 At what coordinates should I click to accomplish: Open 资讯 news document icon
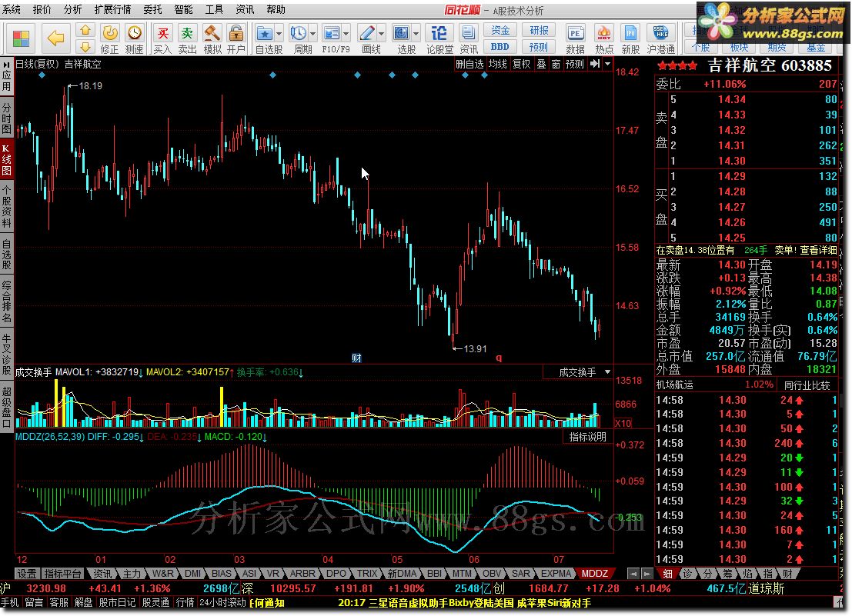tap(469, 39)
